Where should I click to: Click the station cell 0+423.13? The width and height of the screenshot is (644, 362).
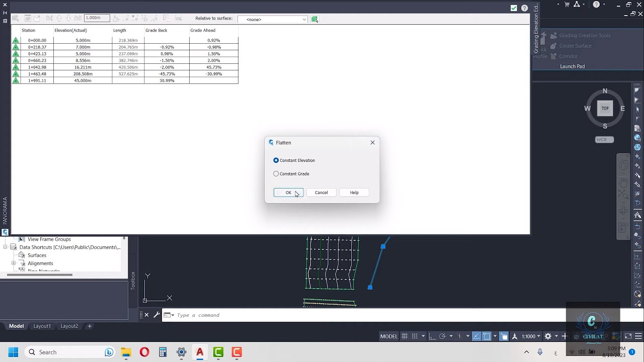[x=37, y=54]
